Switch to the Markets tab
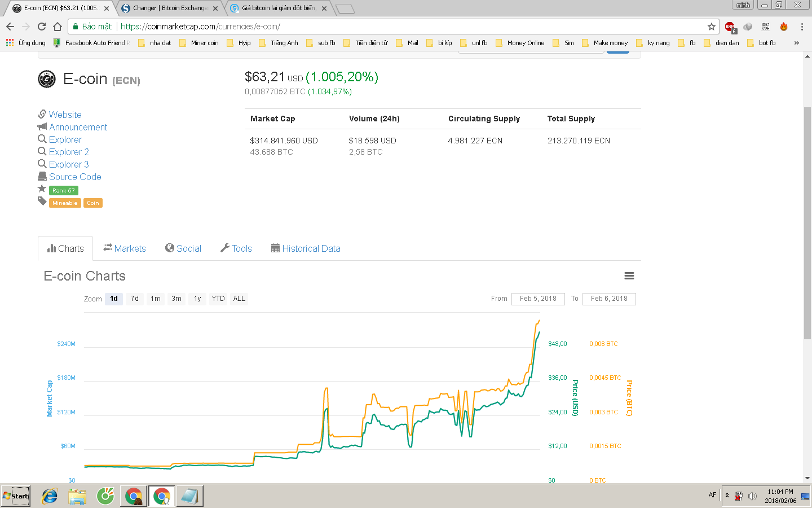 125,248
